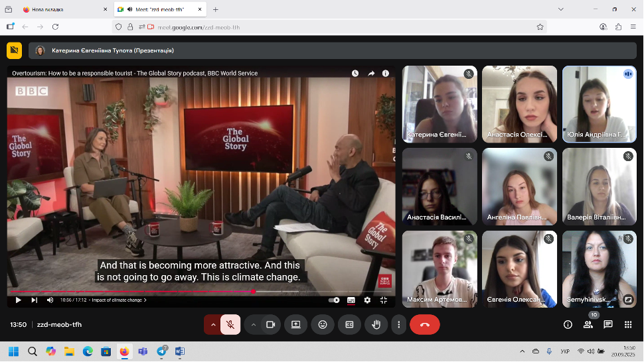The height and width of the screenshot is (362, 644).
Task: Leave the call with red button
Action: (x=425, y=324)
